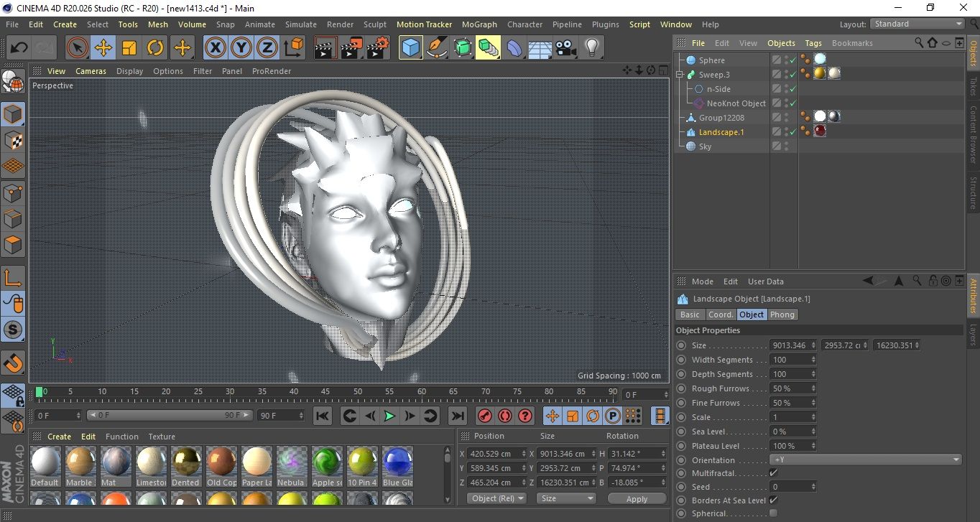Open Edit Render Settings icon
The image size is (980, 522).
[377, 48]
